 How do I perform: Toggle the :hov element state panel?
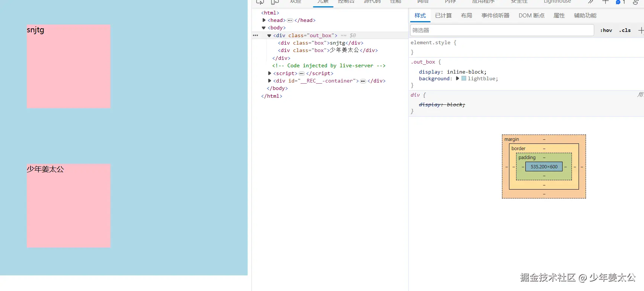point(606,30)
